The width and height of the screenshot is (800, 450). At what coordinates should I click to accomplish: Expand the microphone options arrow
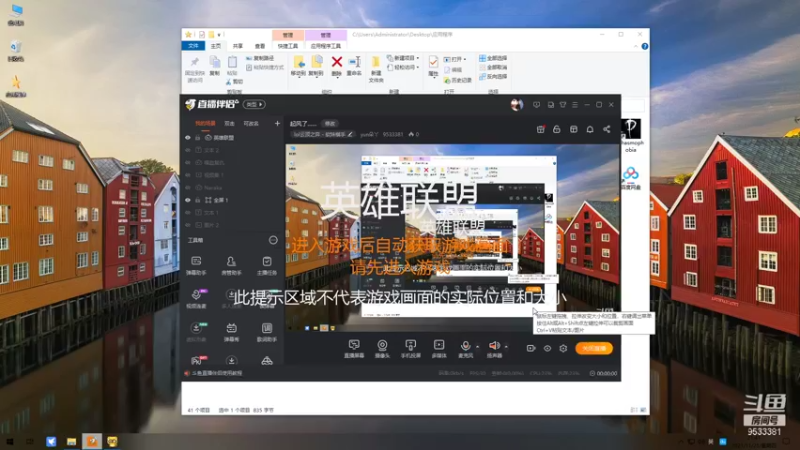pyautogui.click(x=478, y=347)
